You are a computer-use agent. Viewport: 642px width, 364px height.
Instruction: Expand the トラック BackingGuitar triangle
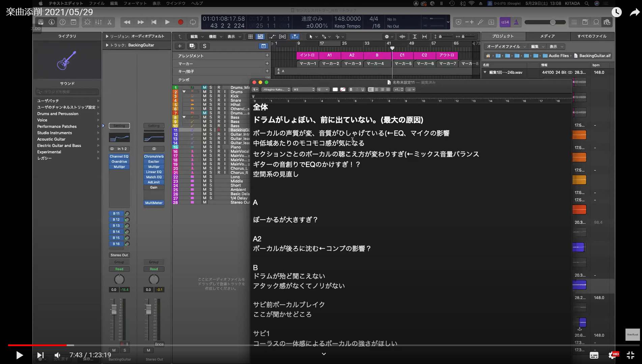(x=107, y=45)
